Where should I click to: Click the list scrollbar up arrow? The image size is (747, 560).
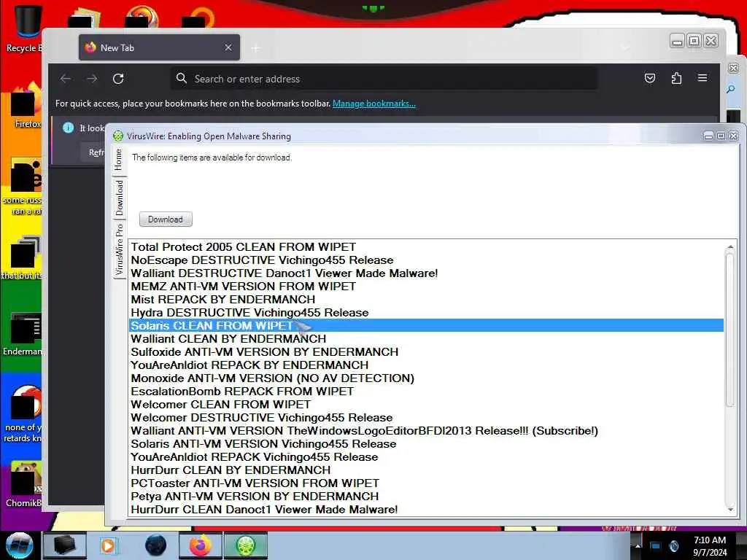click(x=729, y=246)
